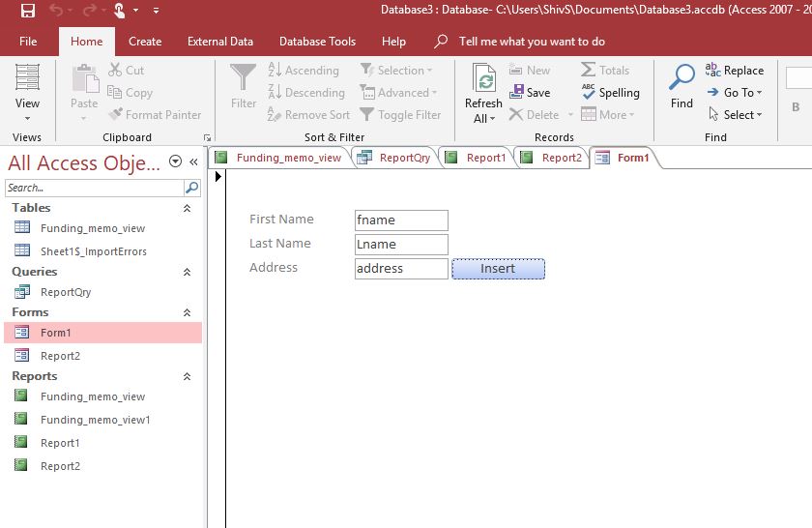Open Customize Quick Access Toolbar dropdown
The image size is (812, 528).
pos(156,11)
